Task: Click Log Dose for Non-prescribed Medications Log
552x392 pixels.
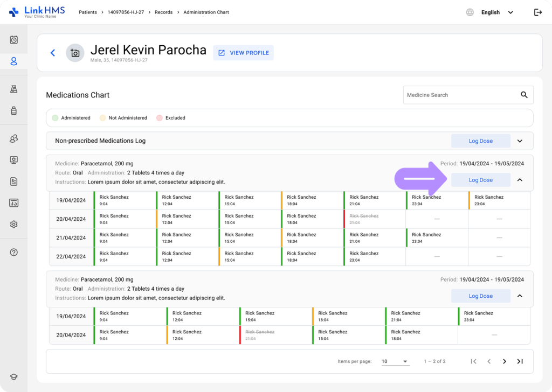Action: pyautogui.click(x=480, y=141)
